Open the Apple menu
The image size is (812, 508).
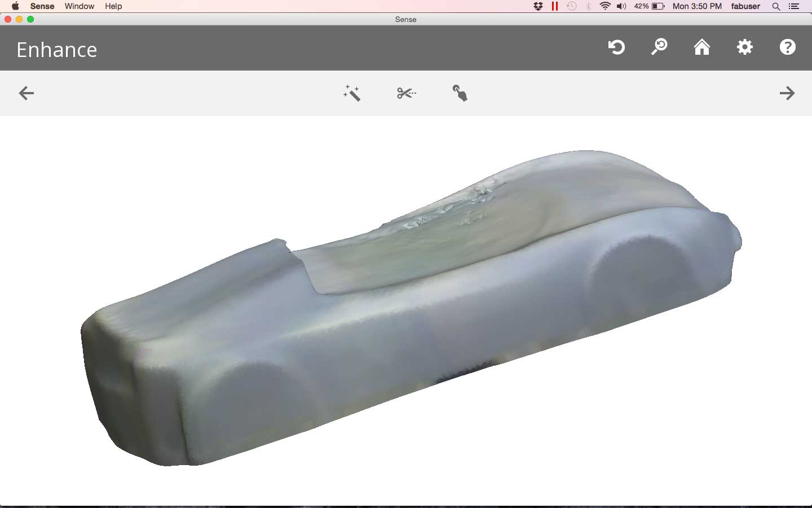tap(15, 6)
